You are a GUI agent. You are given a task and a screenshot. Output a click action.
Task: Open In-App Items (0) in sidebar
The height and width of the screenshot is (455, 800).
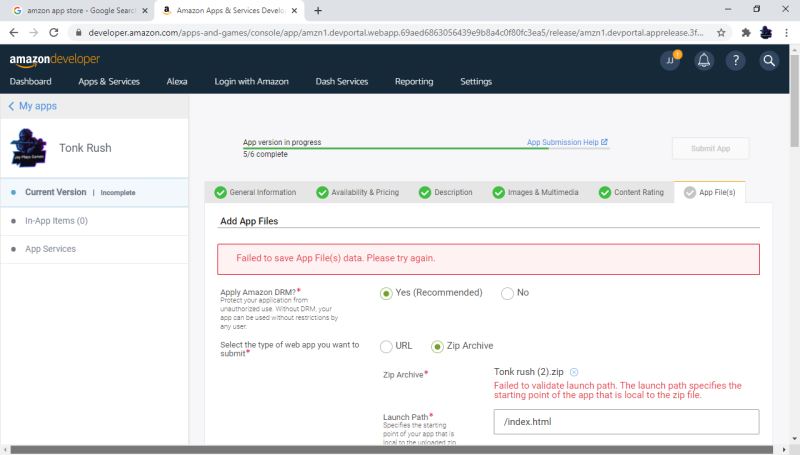94,221
